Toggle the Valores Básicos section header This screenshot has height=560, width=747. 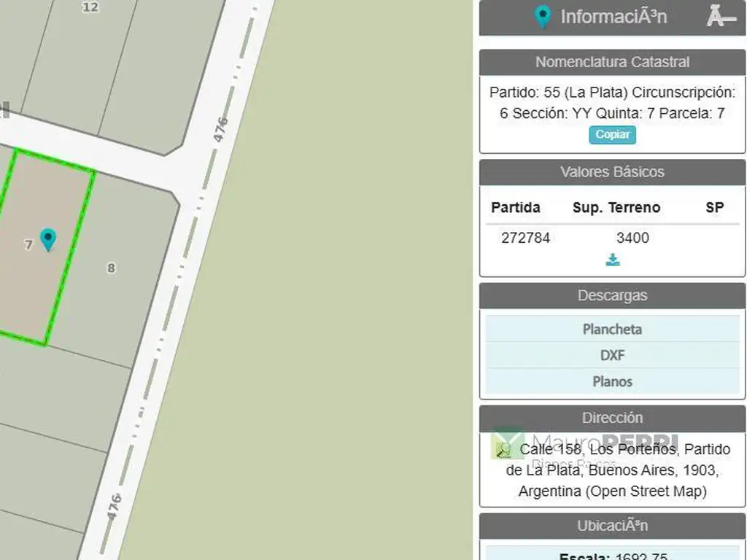612,172
